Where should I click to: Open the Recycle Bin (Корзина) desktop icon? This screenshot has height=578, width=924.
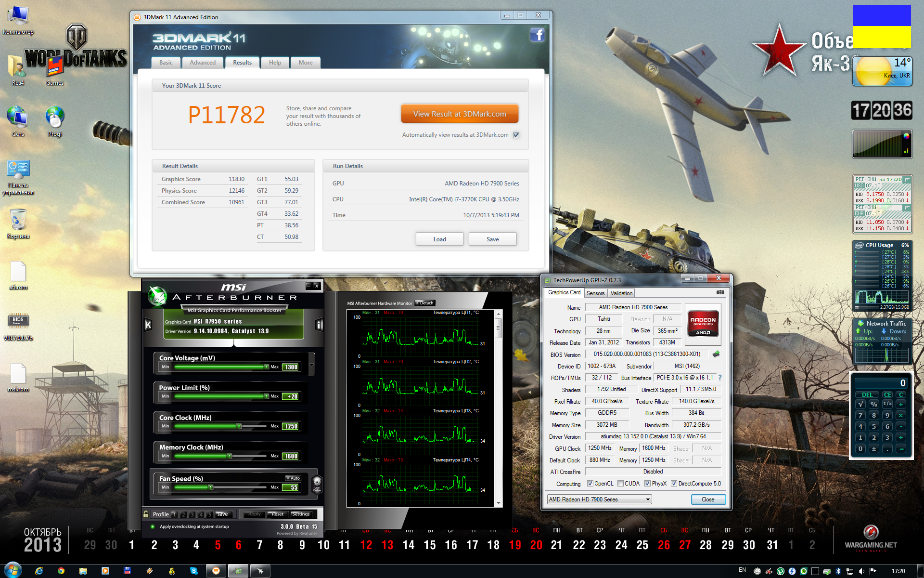point(18,224)
